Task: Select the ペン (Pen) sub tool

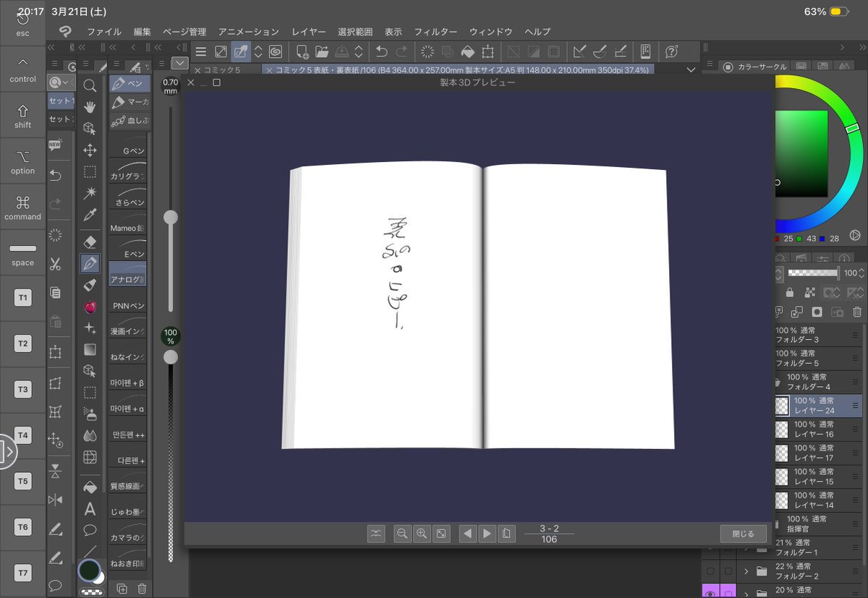Action: point(129,83)
